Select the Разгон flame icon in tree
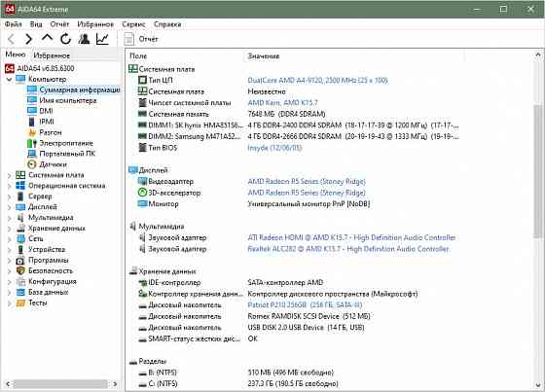545x392 pixels. [x=32, y=132]
